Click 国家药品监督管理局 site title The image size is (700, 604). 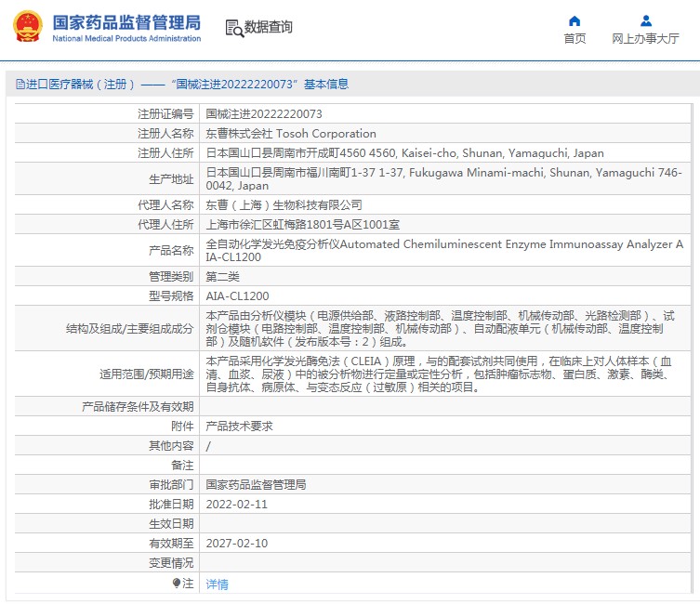[126, 22]
